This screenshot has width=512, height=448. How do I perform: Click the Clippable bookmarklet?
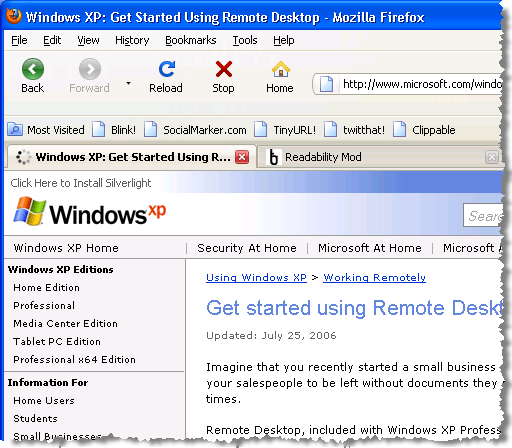[424, 130]
